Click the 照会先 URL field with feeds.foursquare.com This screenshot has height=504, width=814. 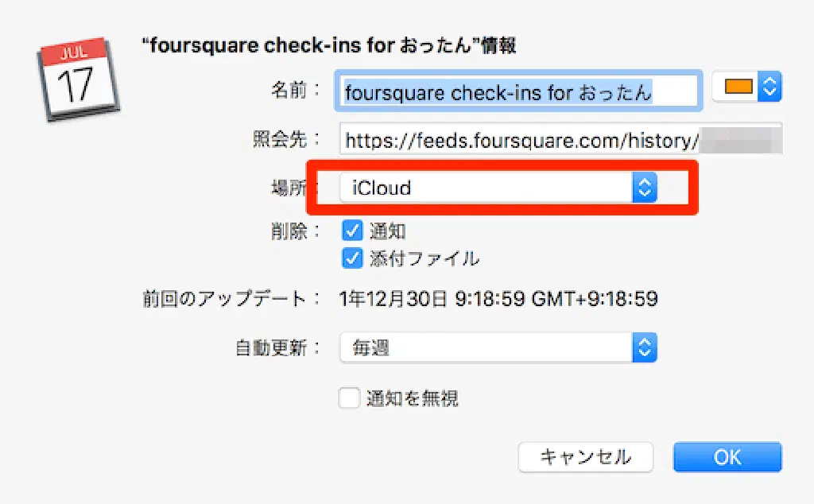560,141
